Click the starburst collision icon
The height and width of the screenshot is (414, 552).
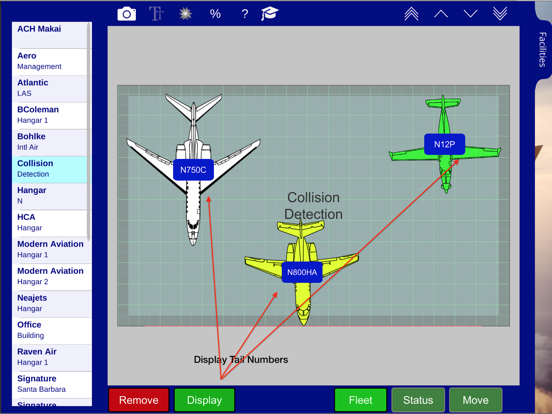(x=186, y=14)
